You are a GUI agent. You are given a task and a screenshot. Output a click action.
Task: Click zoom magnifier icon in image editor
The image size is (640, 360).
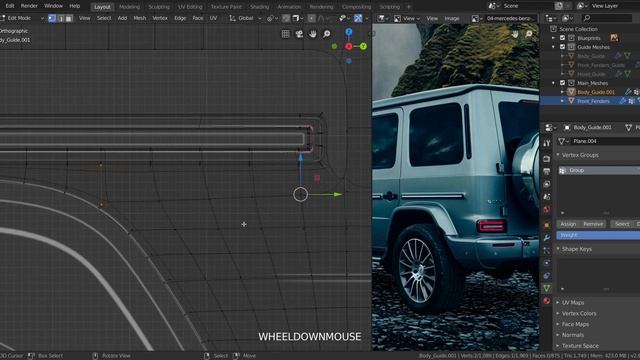pos(529,34)
